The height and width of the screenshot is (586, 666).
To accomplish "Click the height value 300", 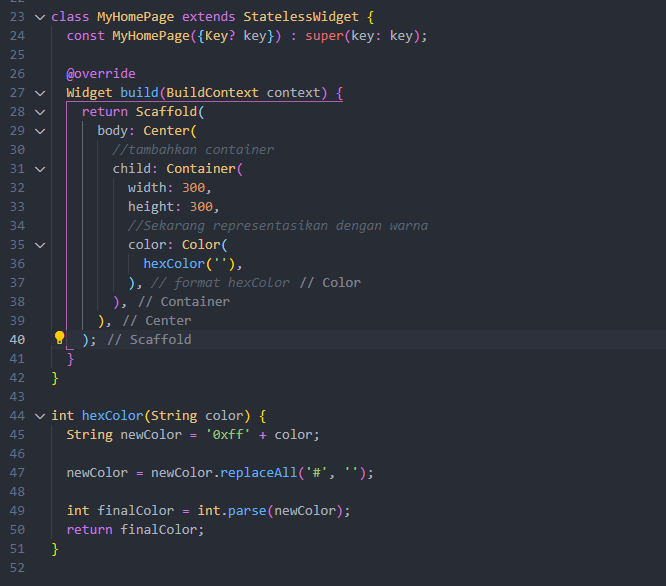I will coord(201,207).
